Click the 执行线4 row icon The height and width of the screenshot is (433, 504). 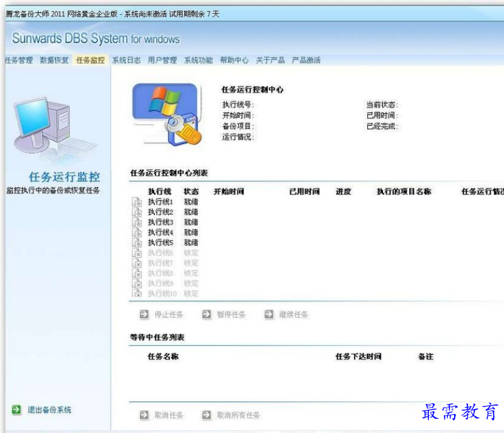(137, 233)
